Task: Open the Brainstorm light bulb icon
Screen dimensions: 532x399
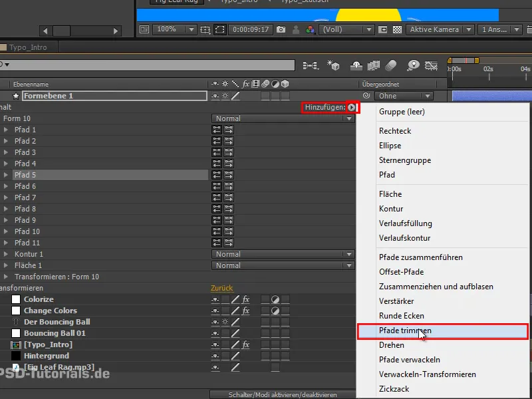Action: click(x=413, y=65)
